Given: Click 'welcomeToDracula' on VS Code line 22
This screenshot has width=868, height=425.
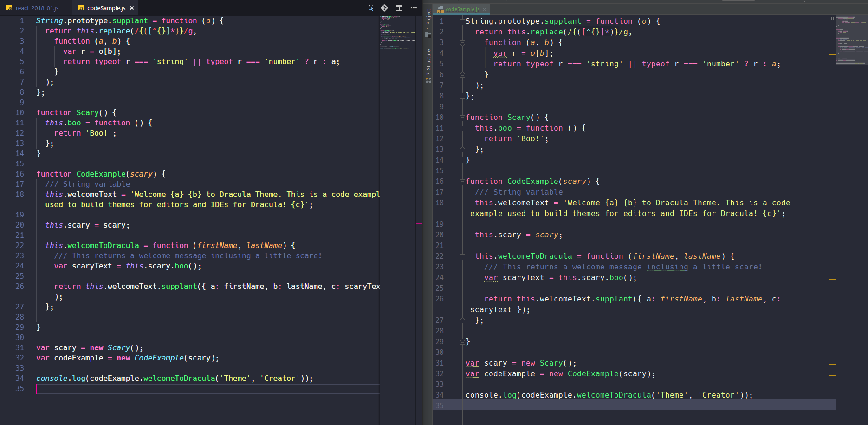Looking at the screenshot, I should click(104, 245).
